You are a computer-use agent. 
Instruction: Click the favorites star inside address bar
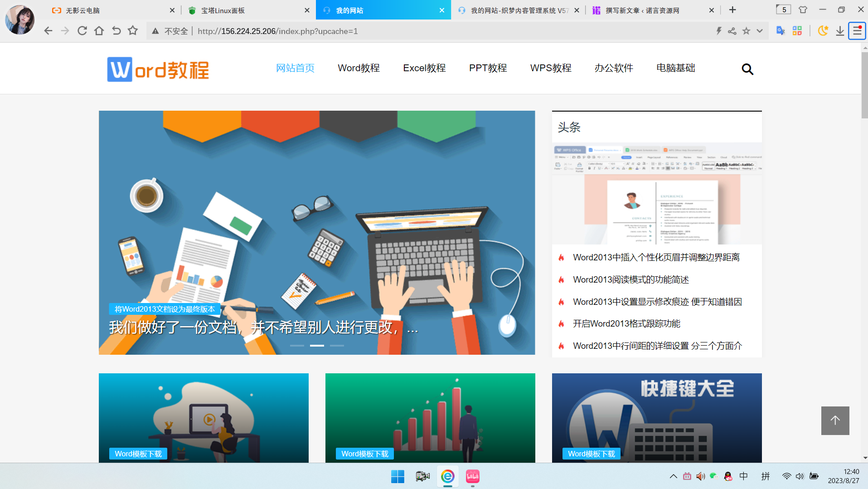(x=746, y=31)
